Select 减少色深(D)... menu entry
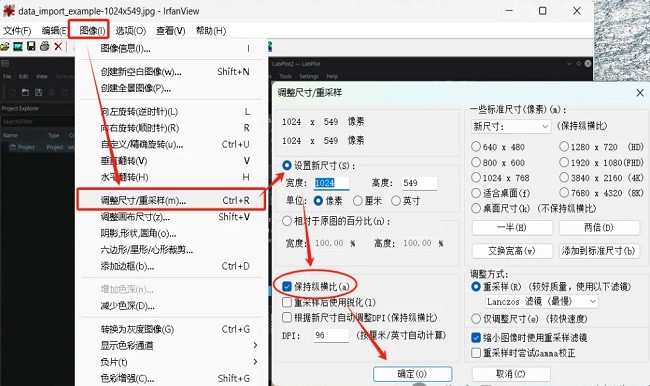 point(172,306)
